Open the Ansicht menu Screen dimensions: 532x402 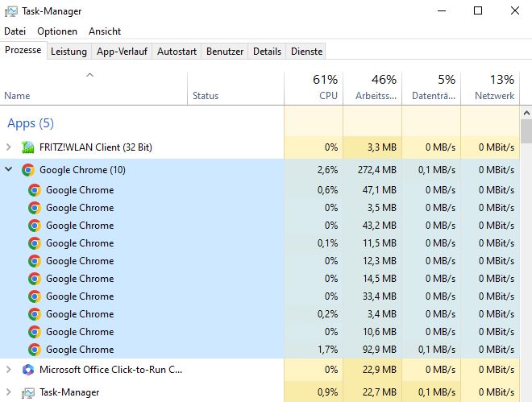pos(105,31)
